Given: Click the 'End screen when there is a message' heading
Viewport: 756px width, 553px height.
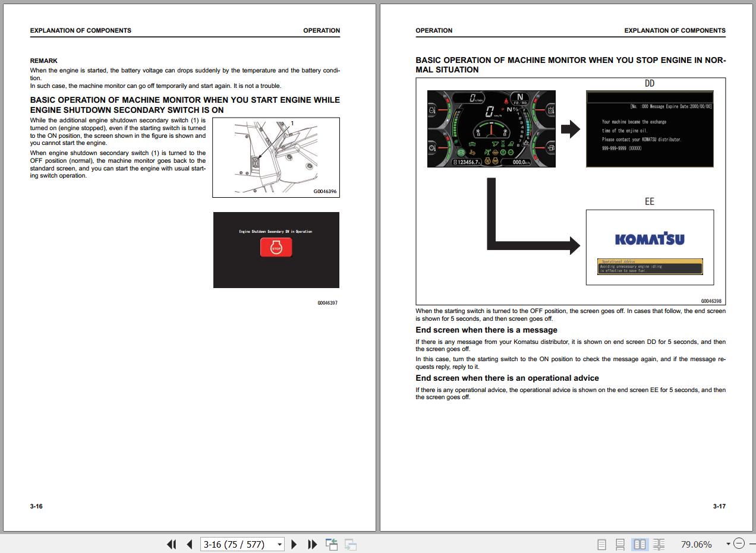Looking at the screenshot, I should click(x=486, y=330).
